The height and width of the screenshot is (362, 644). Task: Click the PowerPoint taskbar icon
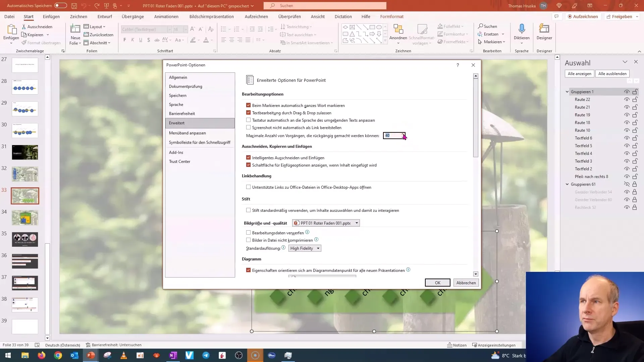click(x=91, y=355)
